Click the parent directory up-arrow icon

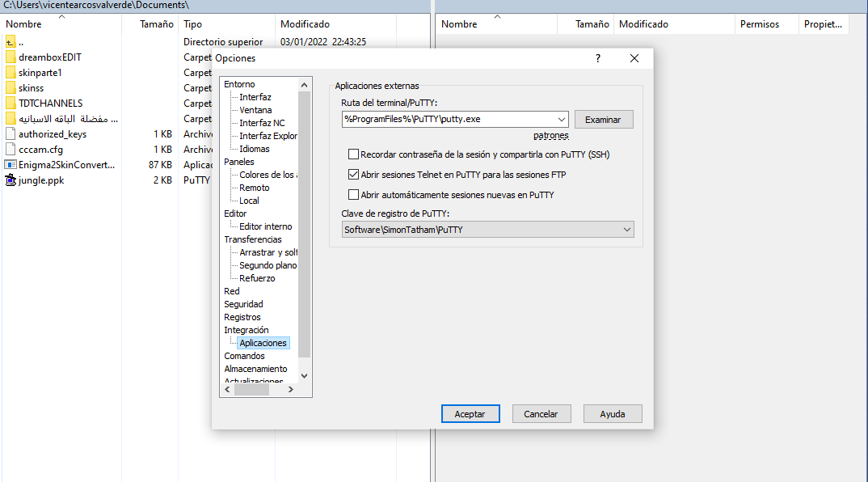pos(11,42)
